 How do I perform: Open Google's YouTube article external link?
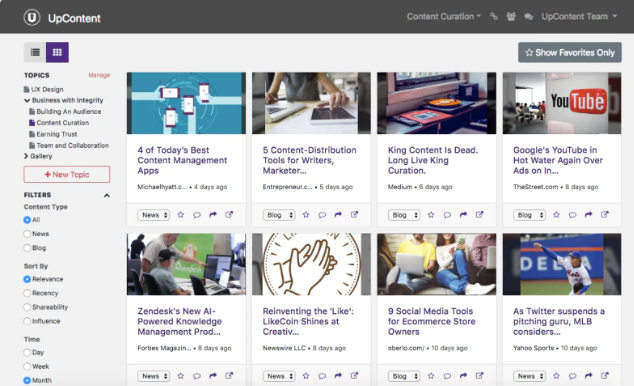[604, 215]
